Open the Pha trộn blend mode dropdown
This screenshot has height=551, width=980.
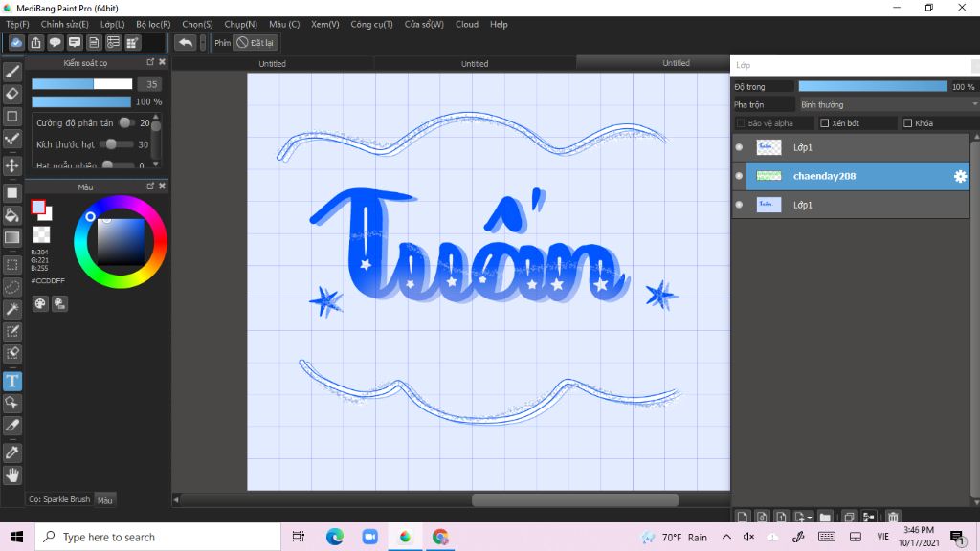(887, 104)
